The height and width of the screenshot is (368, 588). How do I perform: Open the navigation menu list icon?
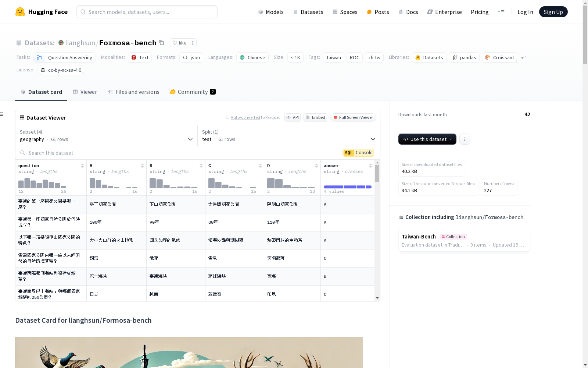pyautogui.click(x=501, y=12)
